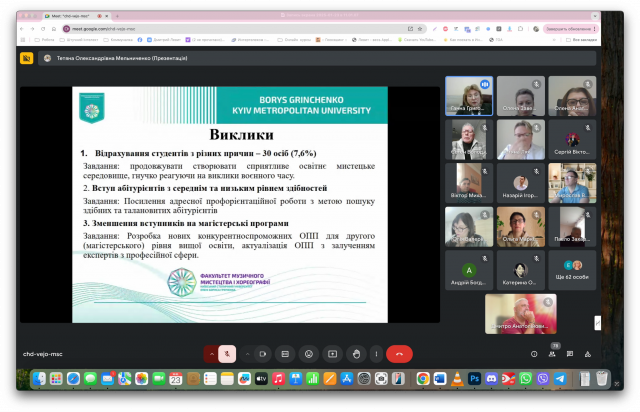Image resolution: width=640 pixels, height=412 pixels.
Task: Click the Google Meet browser tab
Action: coord(60,15)
